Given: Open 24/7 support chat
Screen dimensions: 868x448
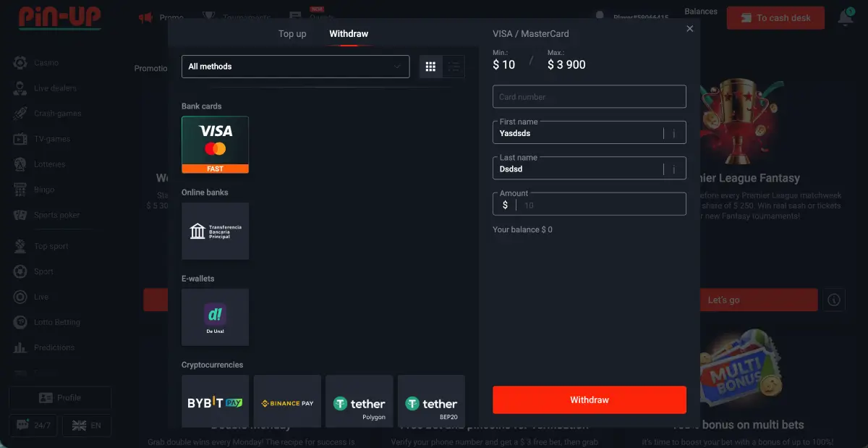Looking at the screenshot, I should 33,426.
